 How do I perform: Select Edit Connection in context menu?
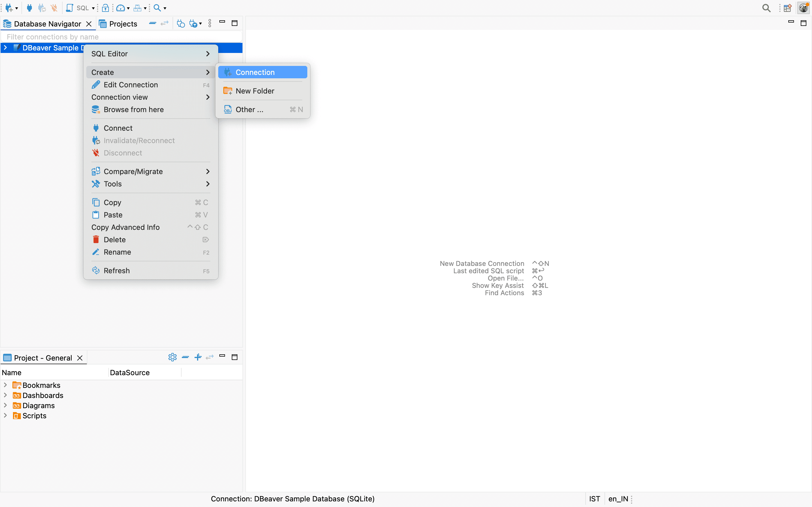tap(131, 85)
